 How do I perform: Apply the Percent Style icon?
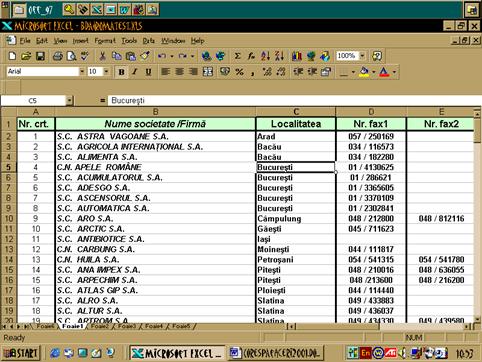(x=239, y=71)
